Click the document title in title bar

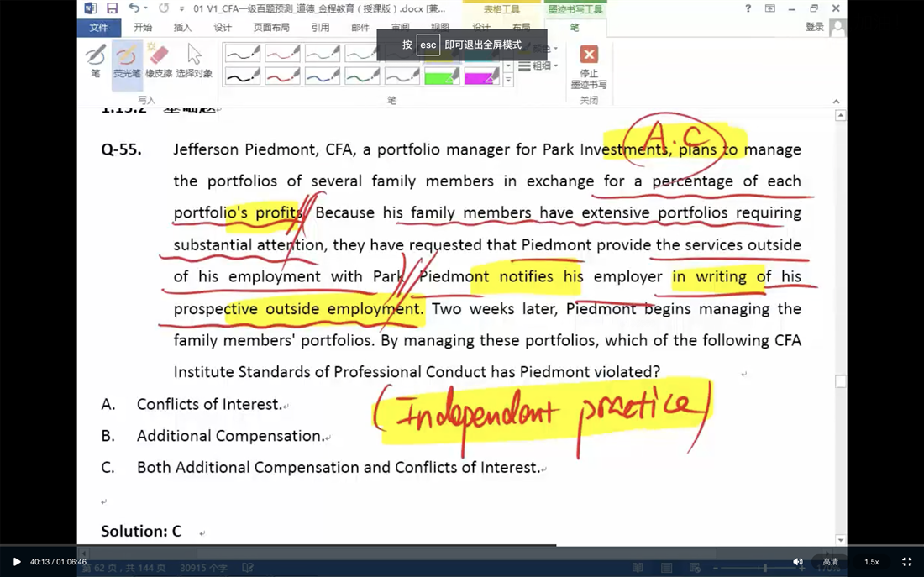pyautogui.click(x=319, y=9)
